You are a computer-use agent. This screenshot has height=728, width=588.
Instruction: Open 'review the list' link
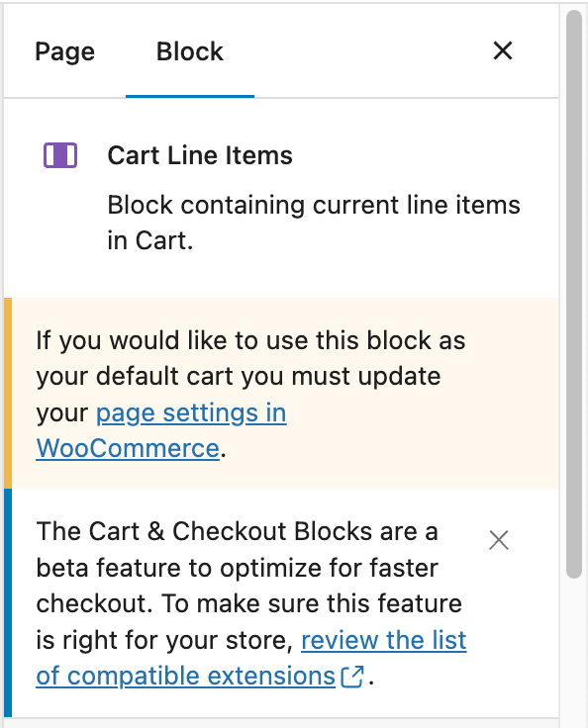point(383,640)
